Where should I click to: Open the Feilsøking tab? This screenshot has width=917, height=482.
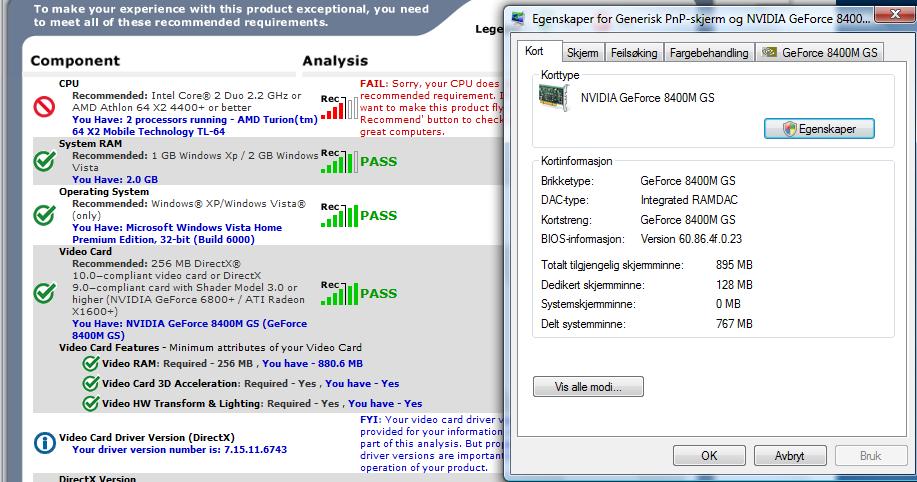pyautogui.click(x=634, y=53)
